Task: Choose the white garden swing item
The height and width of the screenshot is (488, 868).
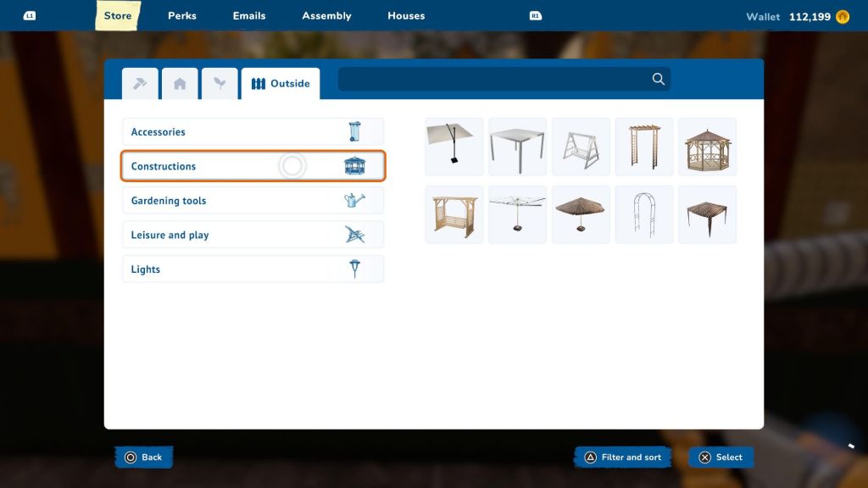Action: [x=581, y=147]
